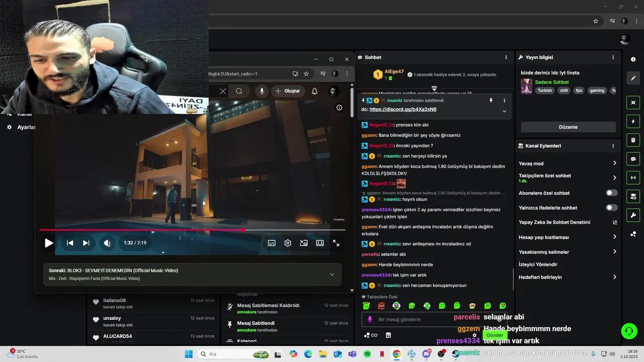Screen dimensions: 644x362
Task: Select the chill tag
Action: point(563,90)
